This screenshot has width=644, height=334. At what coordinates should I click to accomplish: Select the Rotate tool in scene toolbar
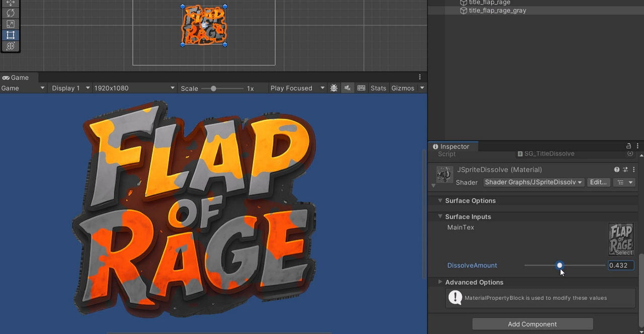(x=10, y=13)
